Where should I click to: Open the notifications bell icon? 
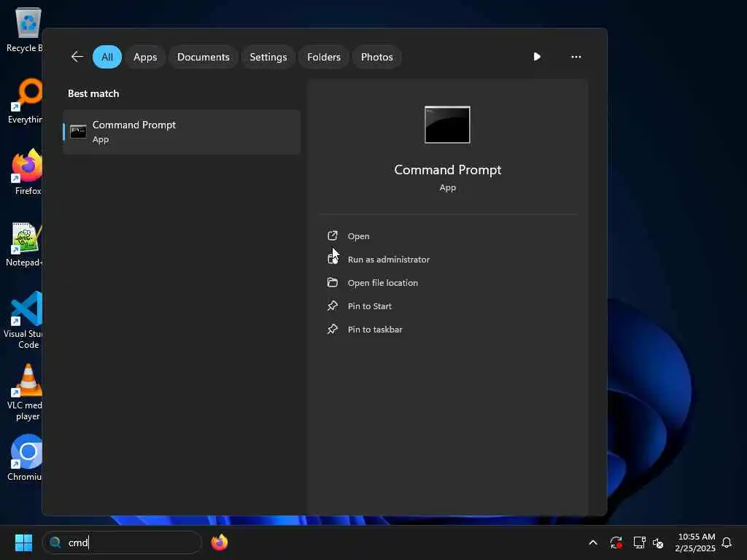coord(727,542)
